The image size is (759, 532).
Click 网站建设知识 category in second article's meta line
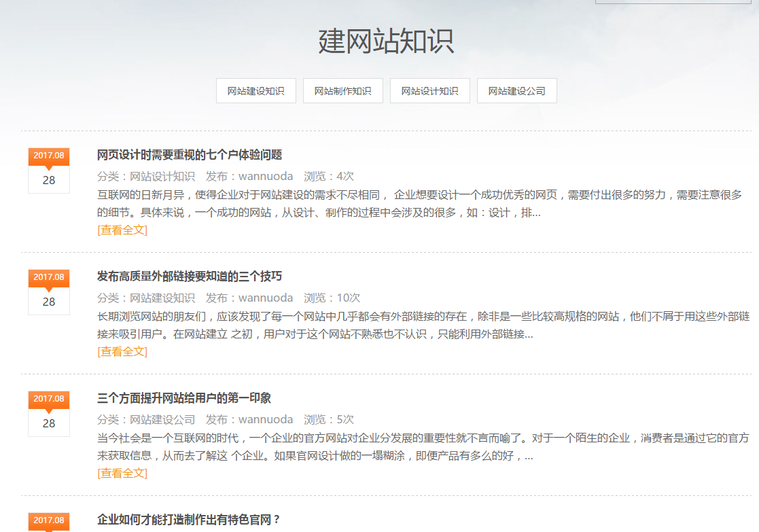coord(162,298)
